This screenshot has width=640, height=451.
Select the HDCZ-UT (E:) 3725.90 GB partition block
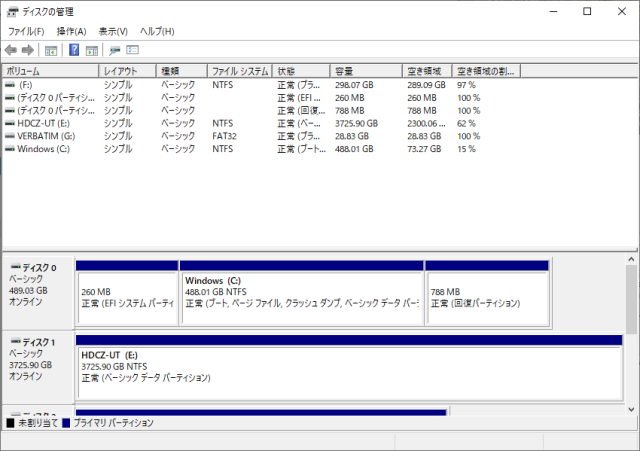(x=349, y=367)
